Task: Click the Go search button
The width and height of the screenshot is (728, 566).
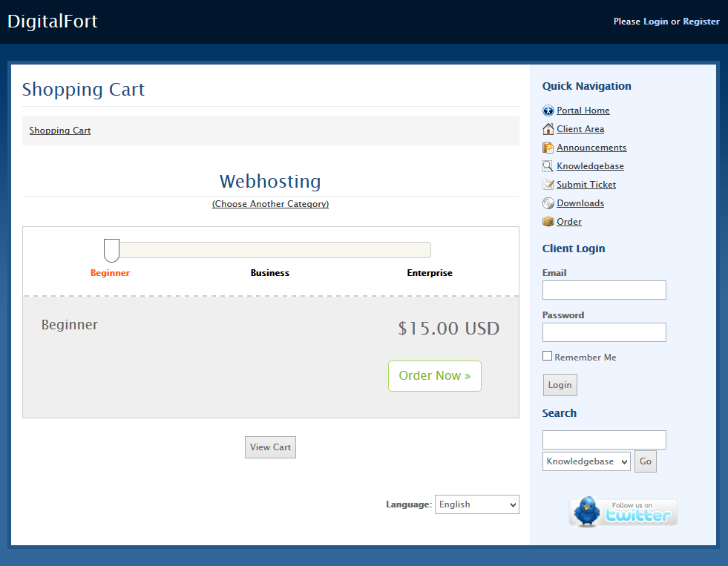Action: 646,461
